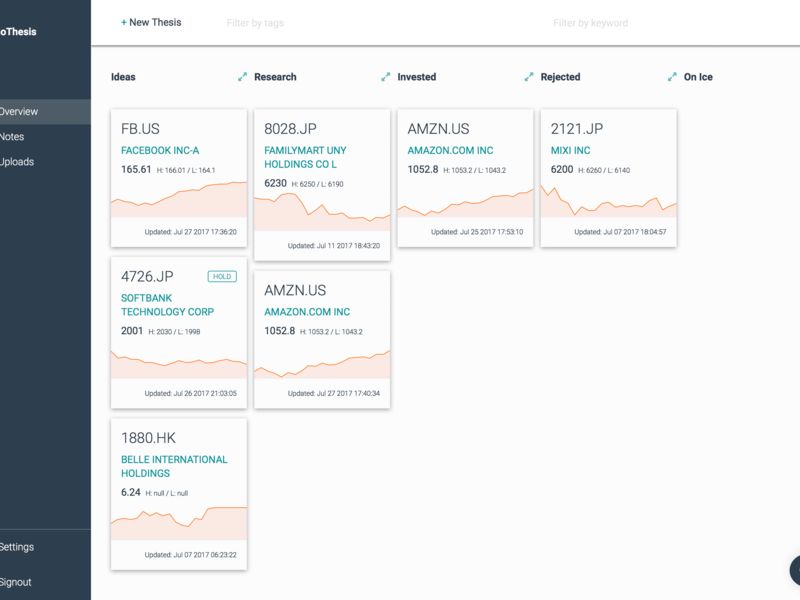
Task: Click the 8028.JP price chart
Action: 322,212
